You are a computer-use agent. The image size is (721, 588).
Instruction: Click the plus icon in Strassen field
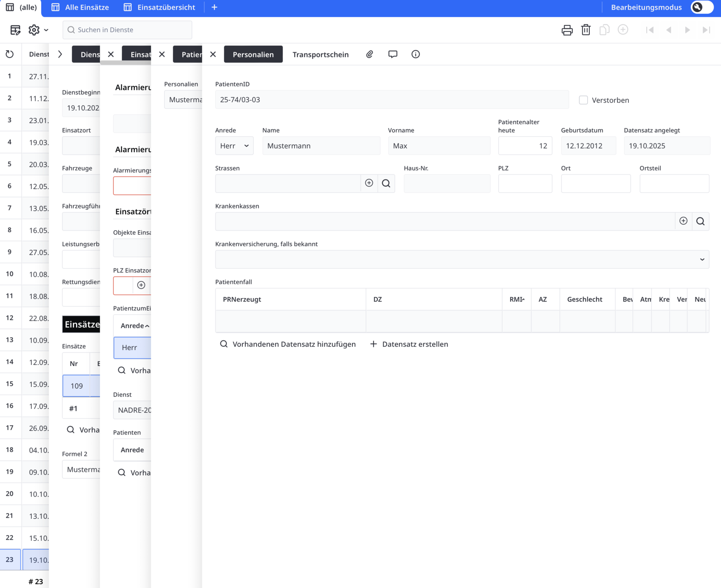(369, 183)
